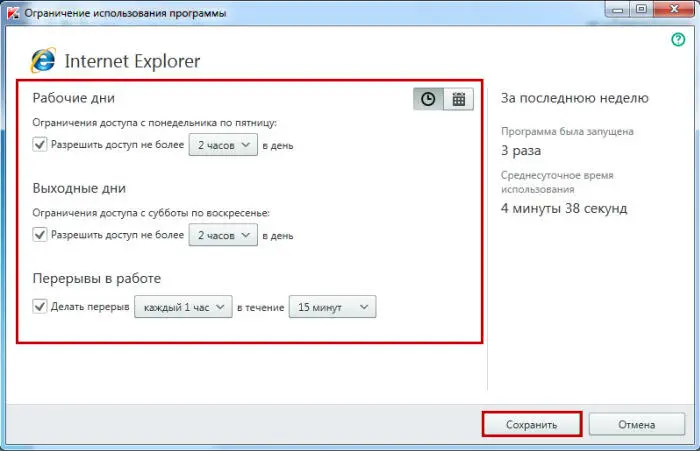Image resolution: width=700 pixels, height=451 pixels.
Task: Click the 'Выходные дни' heading
Action: click(79, 188)
